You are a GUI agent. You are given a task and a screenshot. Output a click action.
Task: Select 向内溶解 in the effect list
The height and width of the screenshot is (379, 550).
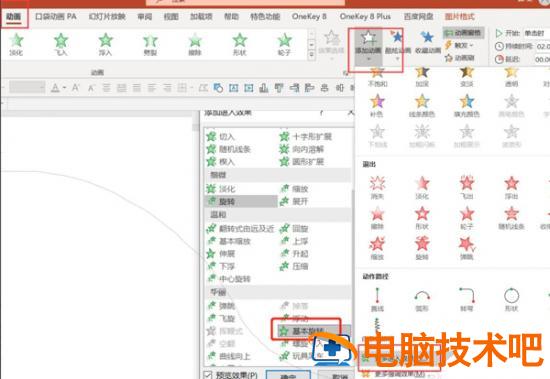(302, 149)
